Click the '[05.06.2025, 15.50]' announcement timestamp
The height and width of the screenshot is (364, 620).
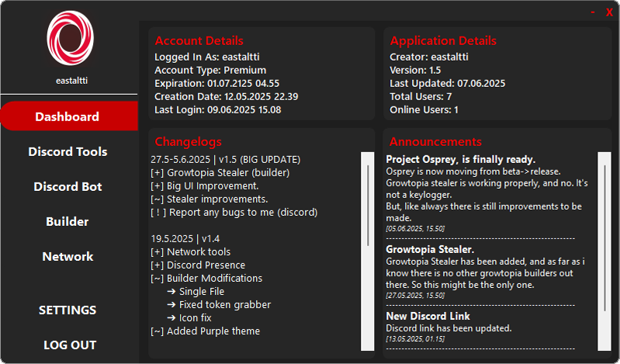[x=415, y=229]
